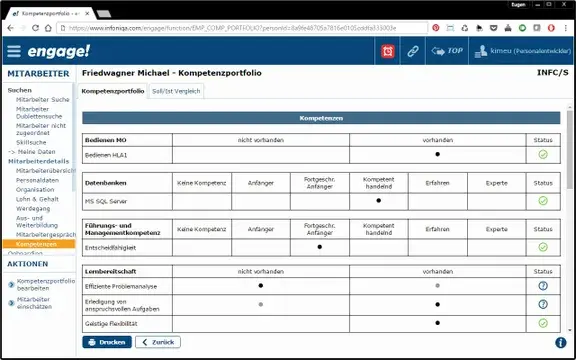Go to Meine Daten in sidebar
This screenshot has height=360, width=576.
point(32,152)
